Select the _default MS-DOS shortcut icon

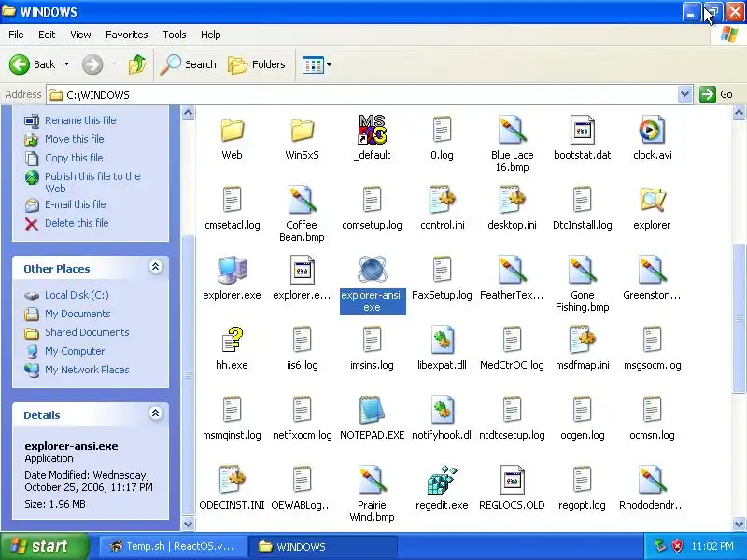click(372, 130)
